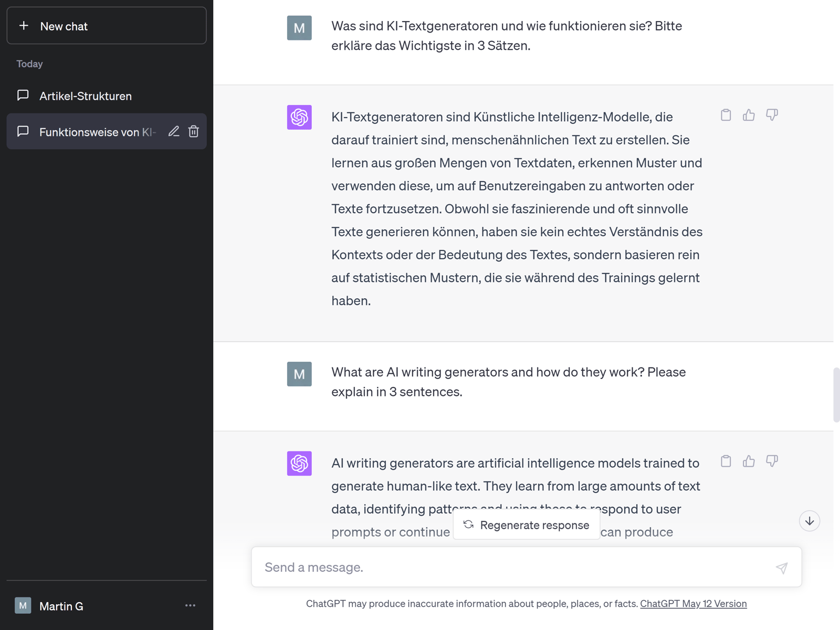
Task: Give thumbs down to the German response
Action: click(772, 115)
